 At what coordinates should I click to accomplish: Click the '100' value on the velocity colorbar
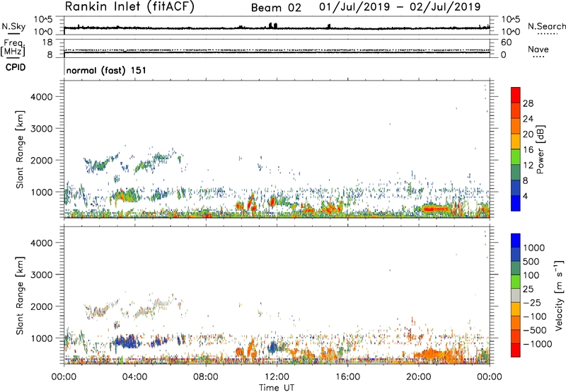pyautogui.click(x=531, y=275)
